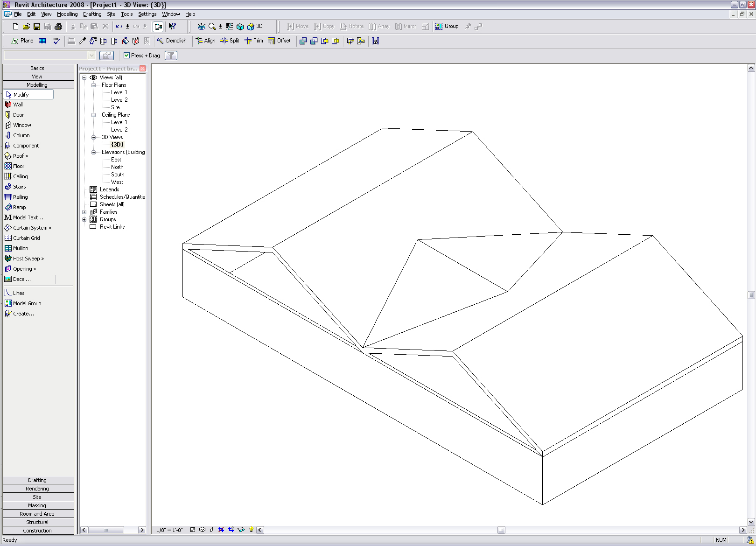Choose the Align tool in the toolbar

point(205,41)
